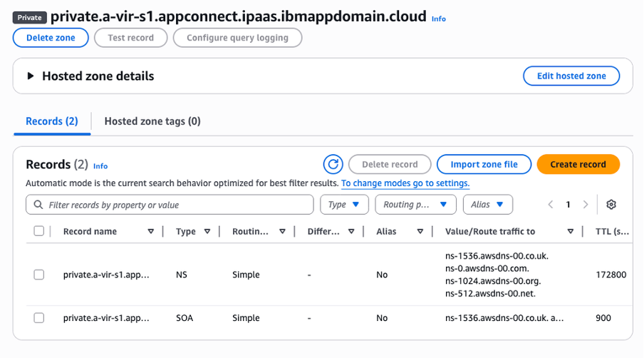Viewport: 644px width, 358px height.
Task: Switch to Hosted zone tags tab
Action: (x=152, y=121)
